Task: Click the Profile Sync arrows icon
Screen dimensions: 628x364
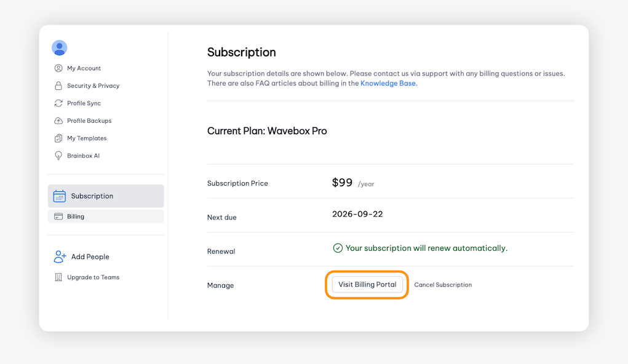Action: [58, 103]
